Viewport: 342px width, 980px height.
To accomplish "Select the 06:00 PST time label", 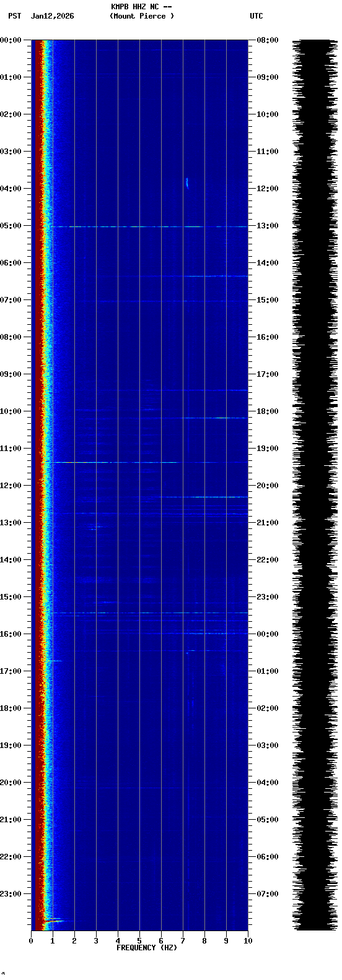I will pos(11,263).
